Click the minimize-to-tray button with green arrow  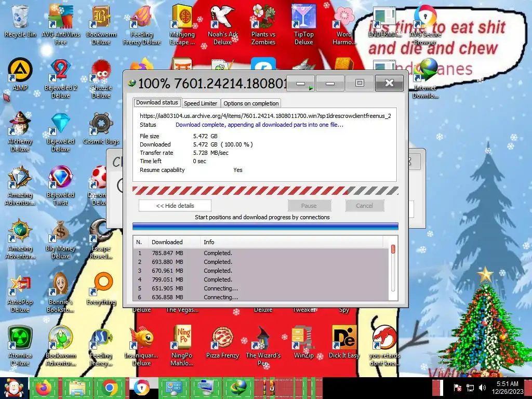301,84
